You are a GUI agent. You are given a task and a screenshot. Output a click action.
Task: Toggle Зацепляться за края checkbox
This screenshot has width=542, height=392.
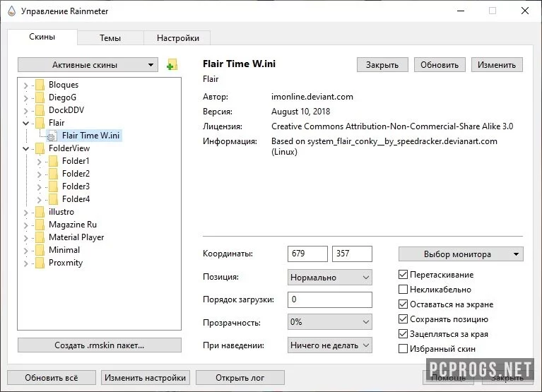(403, 334)
